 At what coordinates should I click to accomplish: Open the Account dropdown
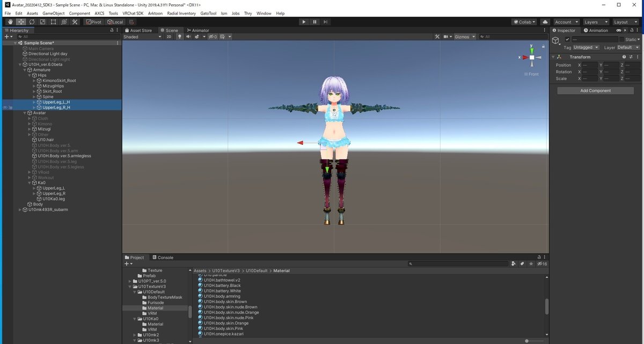(x=566, y=22)
